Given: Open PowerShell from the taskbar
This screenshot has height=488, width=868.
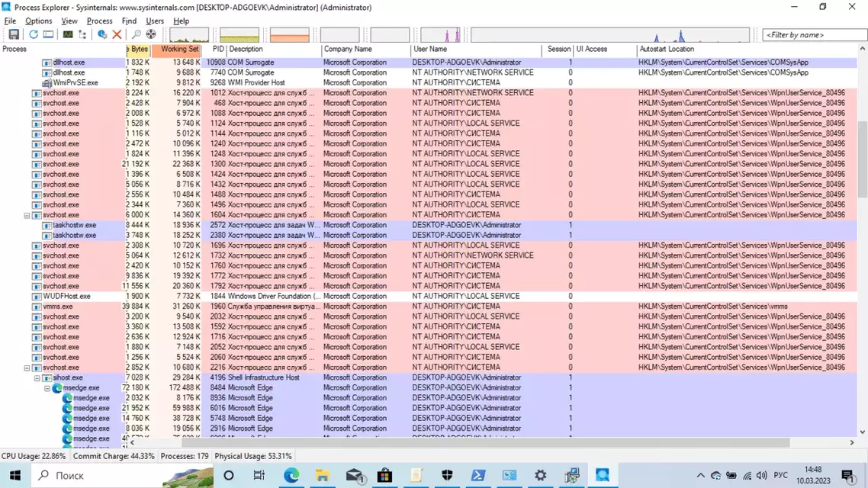Looking at the screenshot, I should click(x=478, y=475).
